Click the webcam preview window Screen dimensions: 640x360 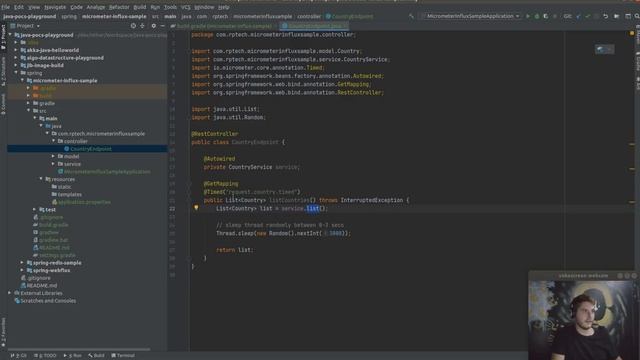584,315
